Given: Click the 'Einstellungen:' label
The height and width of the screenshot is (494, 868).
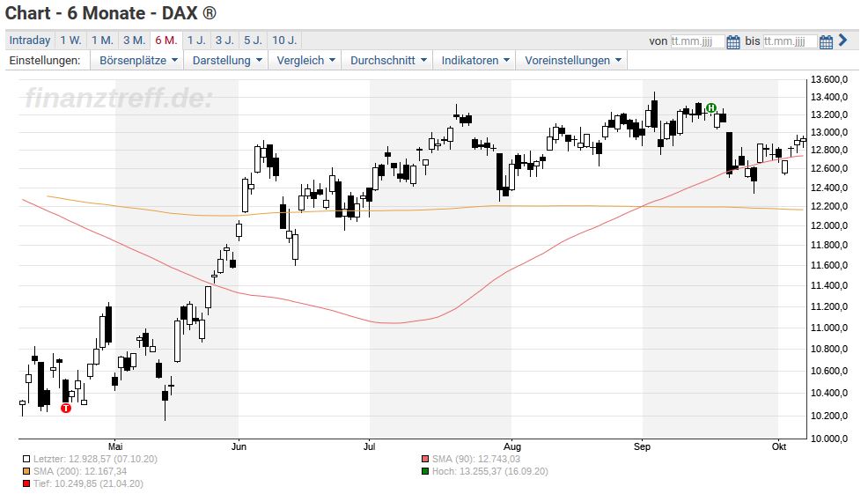Looking at the screenshot, I should [45, 61].
